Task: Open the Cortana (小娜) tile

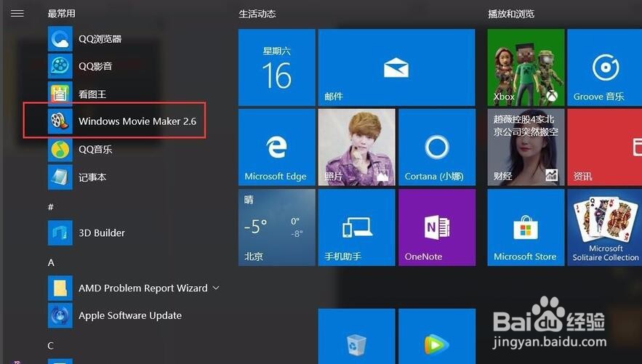Action: pos(437,147)
